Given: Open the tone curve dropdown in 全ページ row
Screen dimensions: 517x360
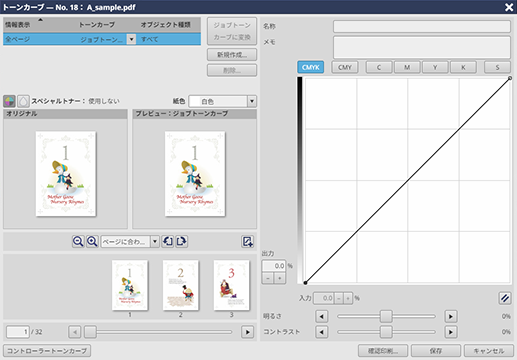Looking at the screenshot, I should tap(131, 39).
